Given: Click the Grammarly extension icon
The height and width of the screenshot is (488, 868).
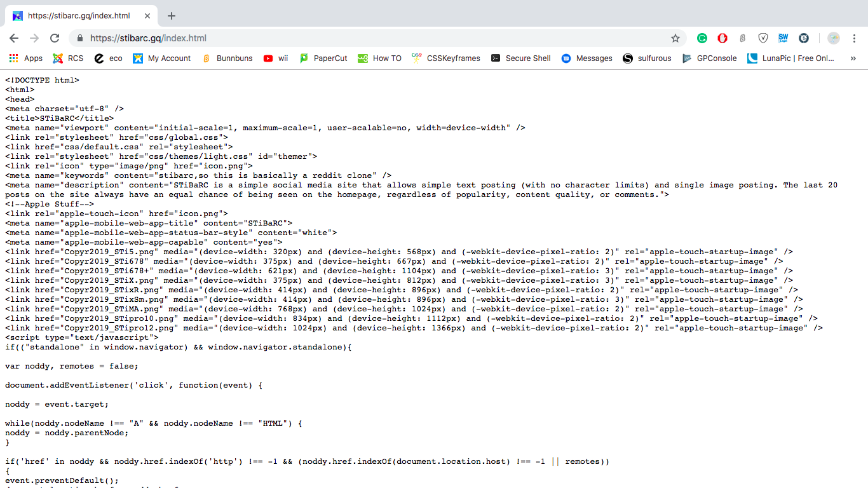Looking at the screenshot, I should tap(702, 38).
